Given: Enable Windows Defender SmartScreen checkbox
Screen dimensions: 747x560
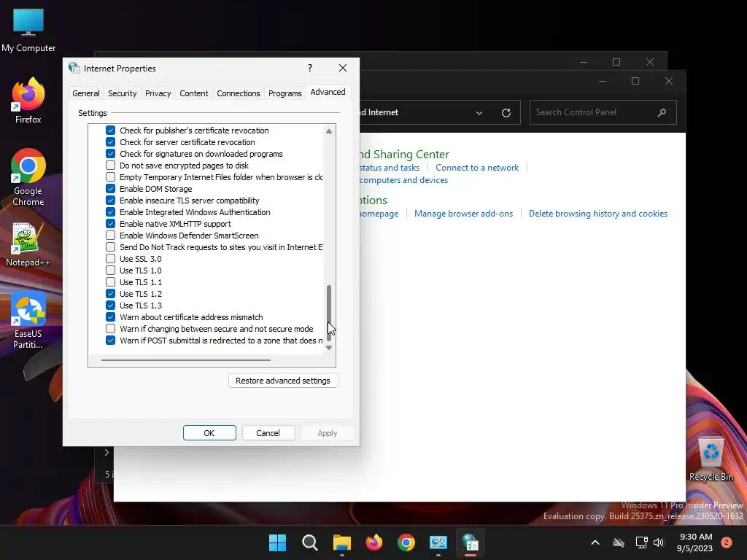Looking at the screenshot, I should tap(111, 236).
